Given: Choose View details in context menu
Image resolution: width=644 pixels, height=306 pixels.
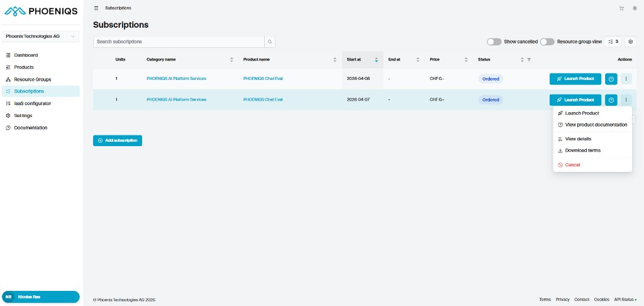Looking at the screenshot, I should (592, 139).
